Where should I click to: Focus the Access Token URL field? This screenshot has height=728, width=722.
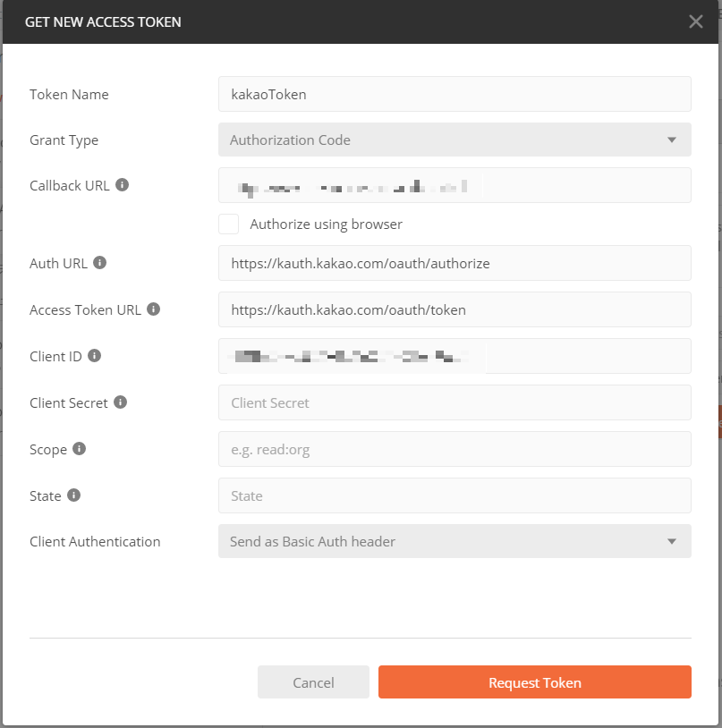tap(454, 309)
